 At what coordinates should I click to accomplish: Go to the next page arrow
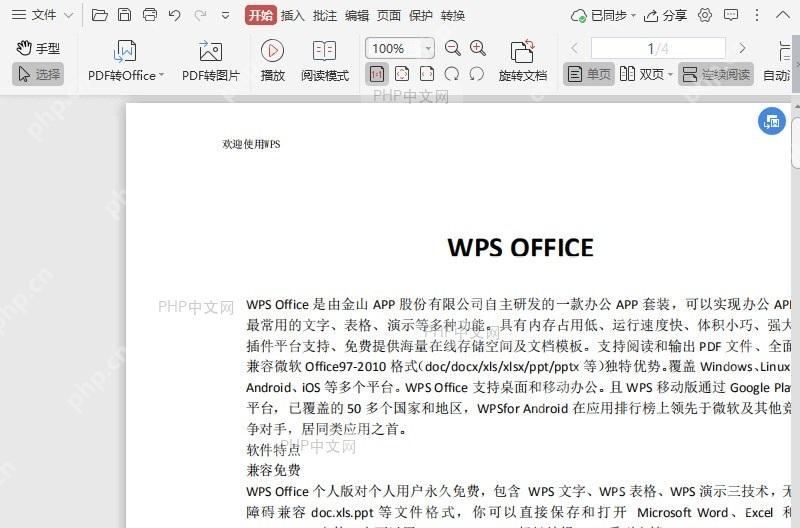[x=742, y=48]
